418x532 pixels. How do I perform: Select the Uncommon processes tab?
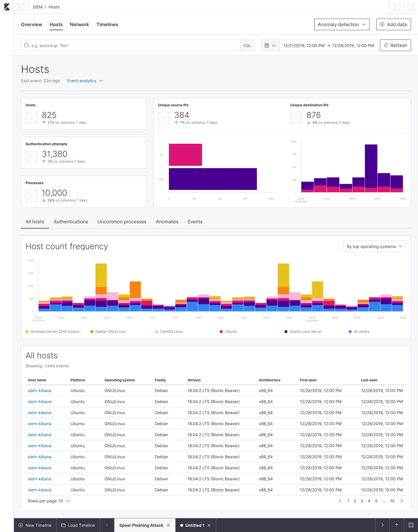pos(122,222)
